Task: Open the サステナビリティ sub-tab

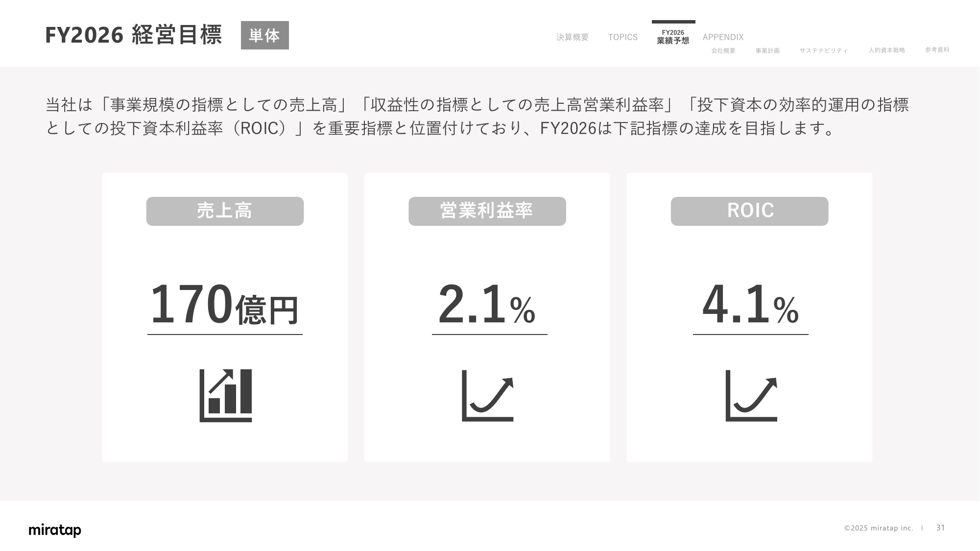Action: 823,50
